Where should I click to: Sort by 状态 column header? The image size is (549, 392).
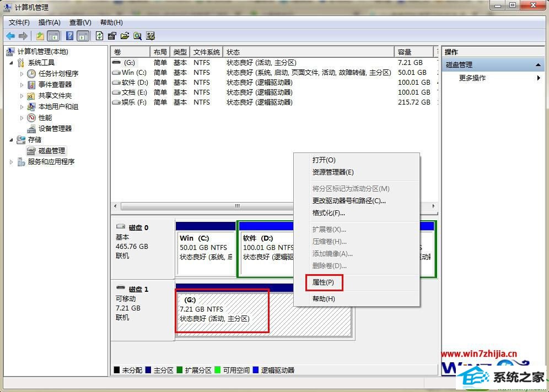click(x=309, y=52)
